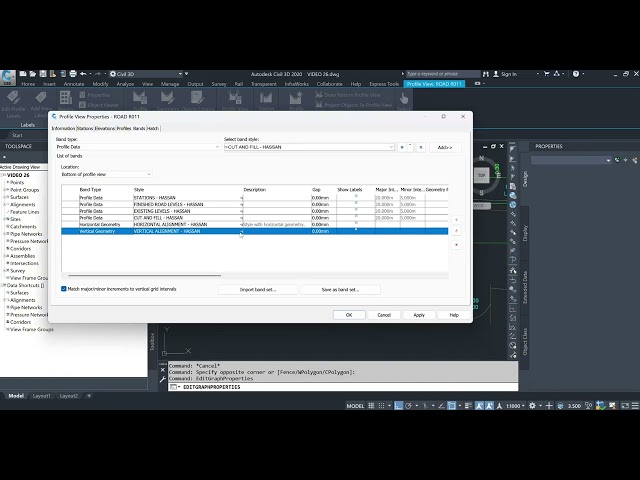Expand the Surfaces node in Toolspace tree

pos(5,197)
